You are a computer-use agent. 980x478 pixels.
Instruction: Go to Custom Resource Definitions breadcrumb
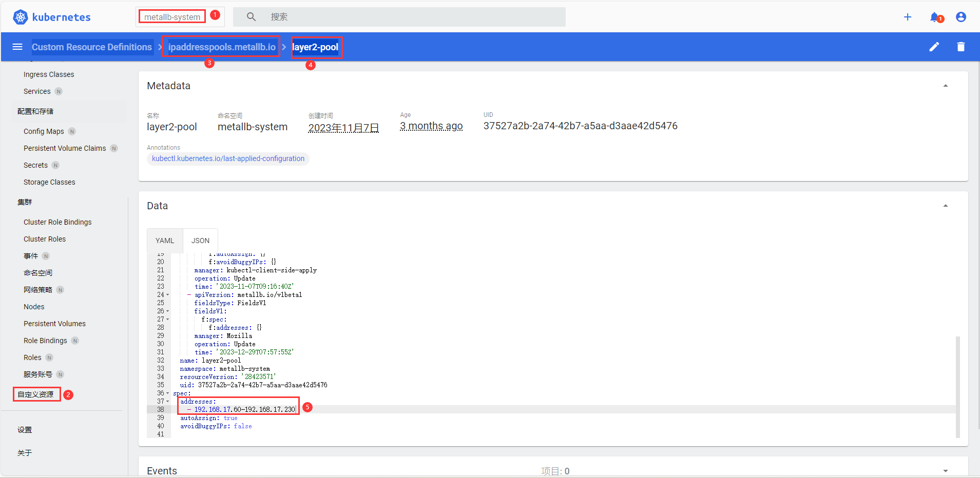click(92, 47)
